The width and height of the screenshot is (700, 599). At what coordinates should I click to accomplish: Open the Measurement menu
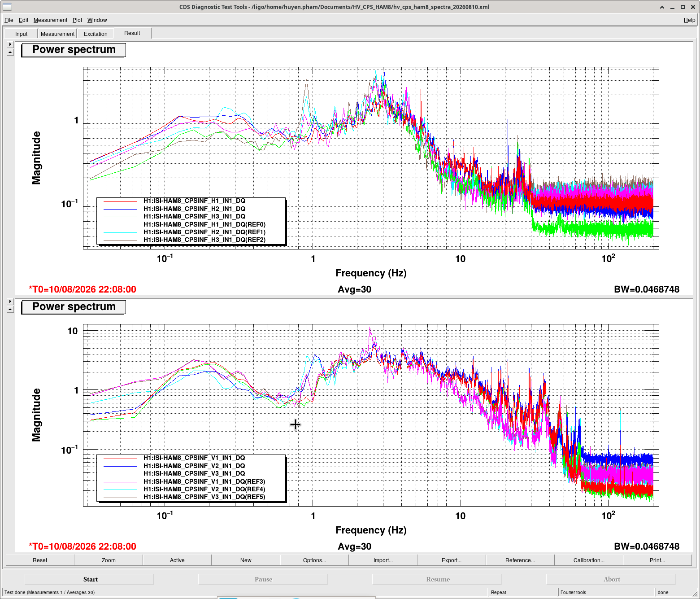point(50,20)
